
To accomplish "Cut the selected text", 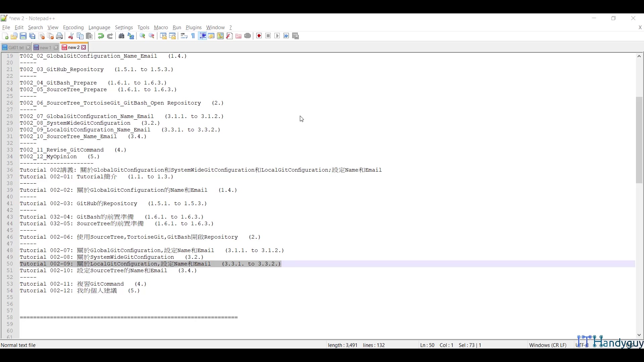I will (70, 36).
